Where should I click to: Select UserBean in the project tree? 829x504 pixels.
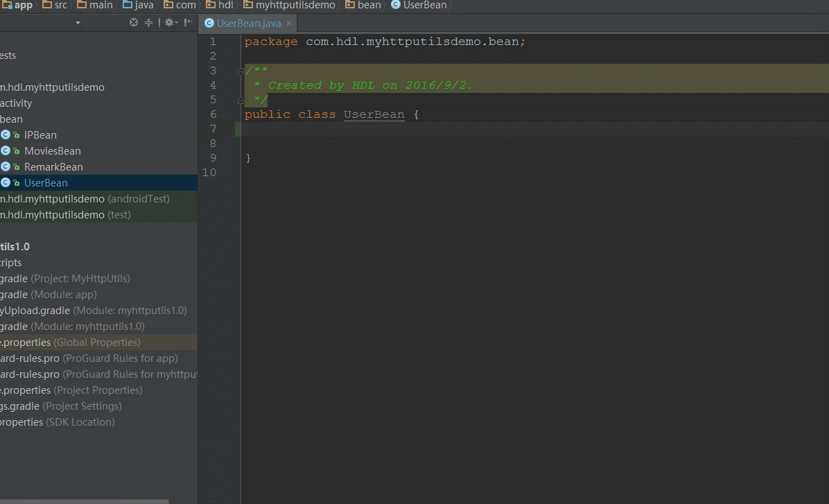point(46,183)
